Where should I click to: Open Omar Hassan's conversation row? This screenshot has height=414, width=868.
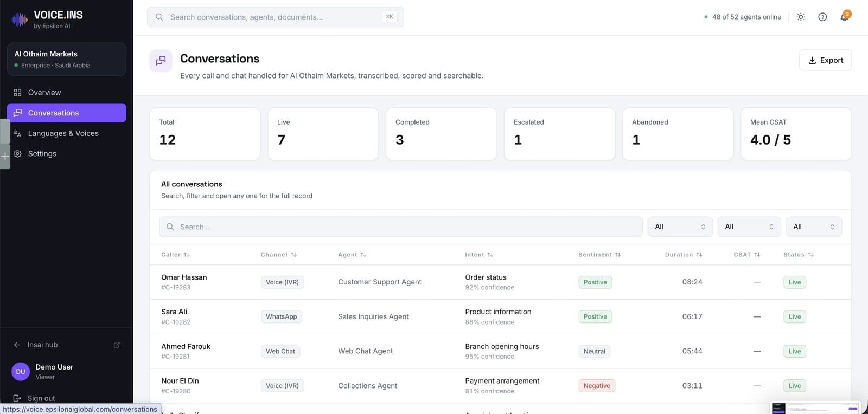click(500, 282)
